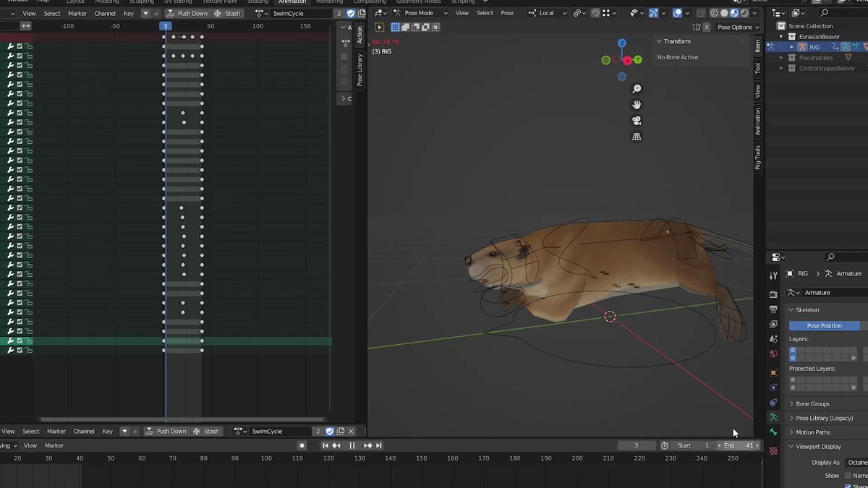Open the Pose menu in viewport header

[507, 13]
